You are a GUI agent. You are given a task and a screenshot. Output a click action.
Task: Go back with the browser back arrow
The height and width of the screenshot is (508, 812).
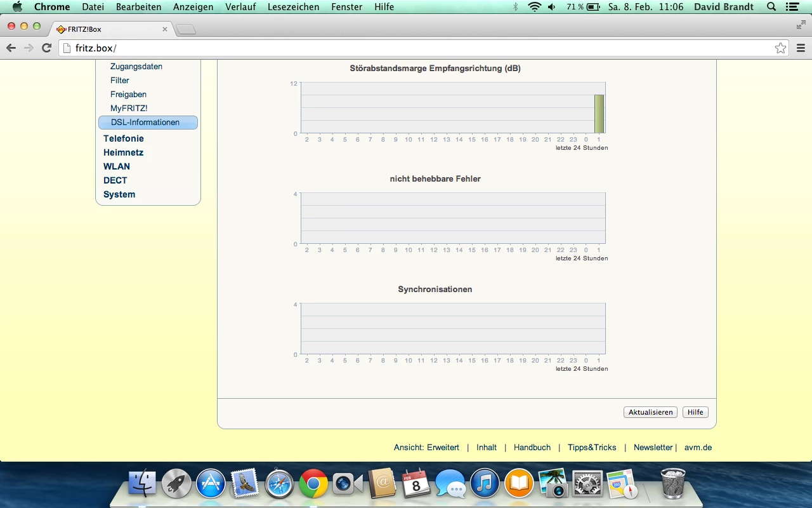pyautogui.click(x=11, y=48)
